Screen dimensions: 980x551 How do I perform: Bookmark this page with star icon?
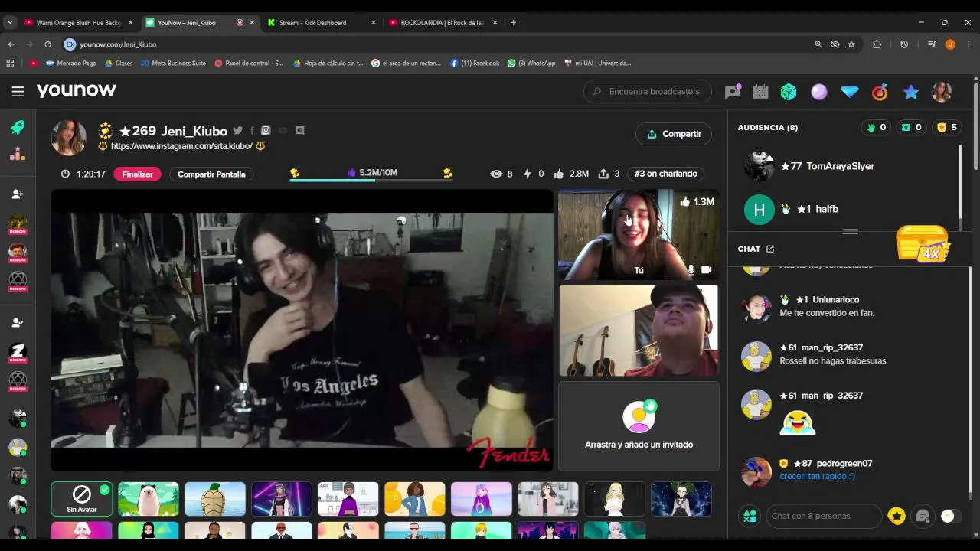point(851,44)
